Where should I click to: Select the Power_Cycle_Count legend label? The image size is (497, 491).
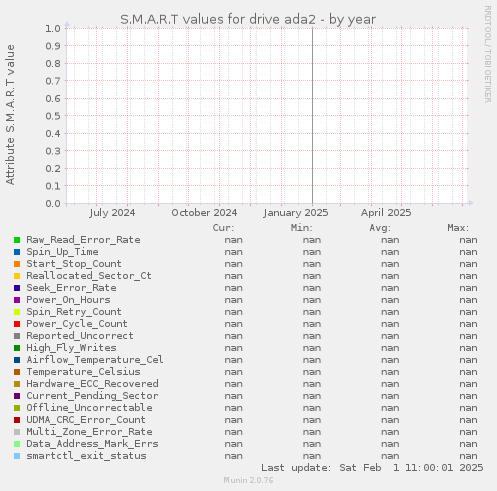(77, 324)
